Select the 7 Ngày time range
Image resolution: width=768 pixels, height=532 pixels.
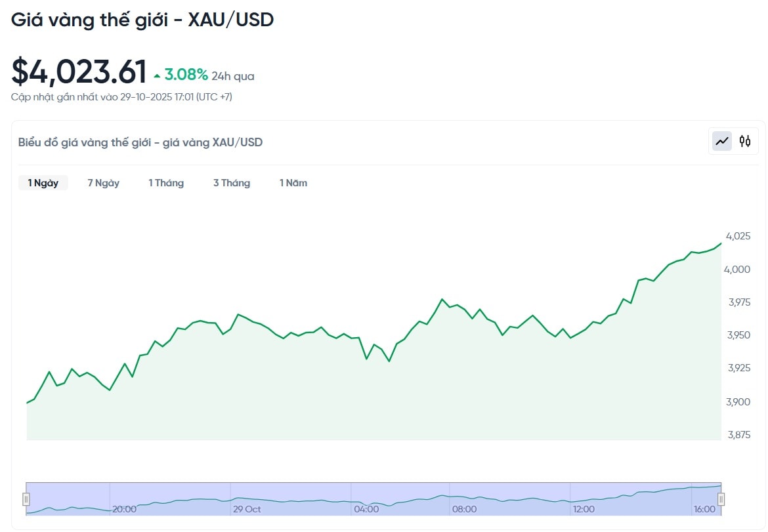coord(104,183)
